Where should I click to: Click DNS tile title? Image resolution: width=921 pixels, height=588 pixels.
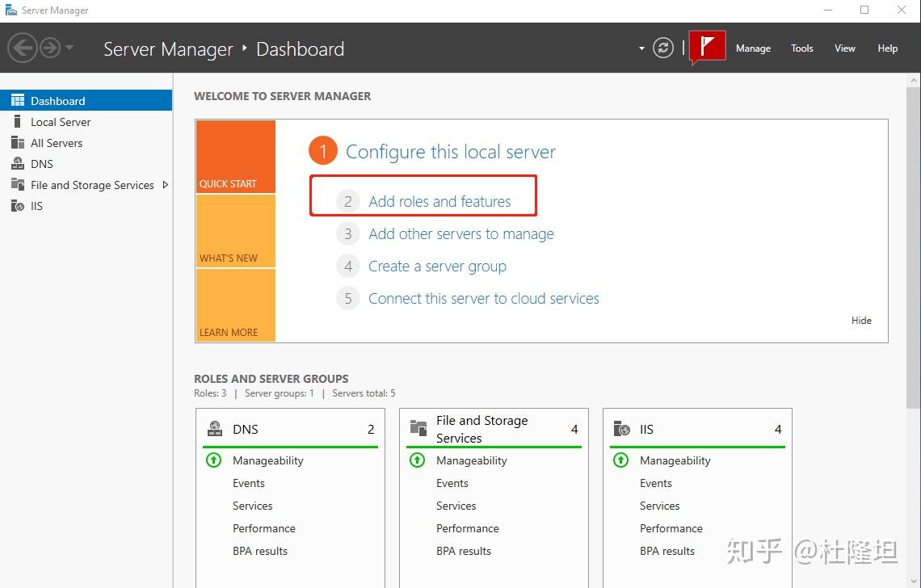click(245, 430)
